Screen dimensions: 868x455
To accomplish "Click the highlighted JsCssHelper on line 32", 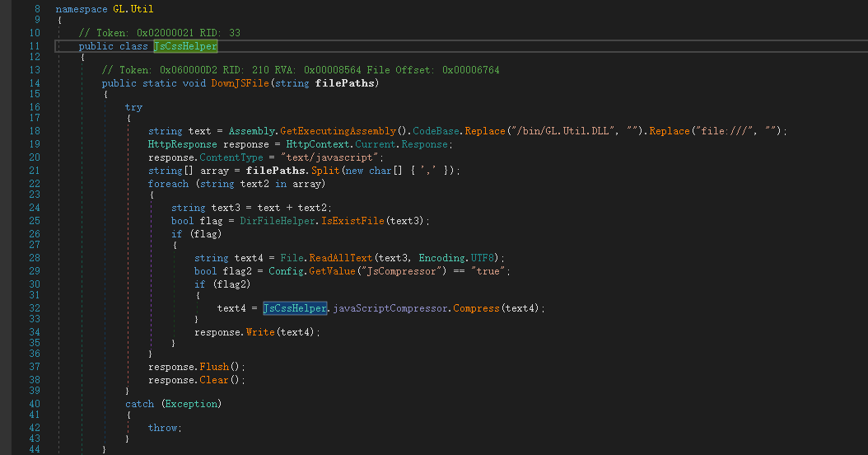I will (295, 308).
